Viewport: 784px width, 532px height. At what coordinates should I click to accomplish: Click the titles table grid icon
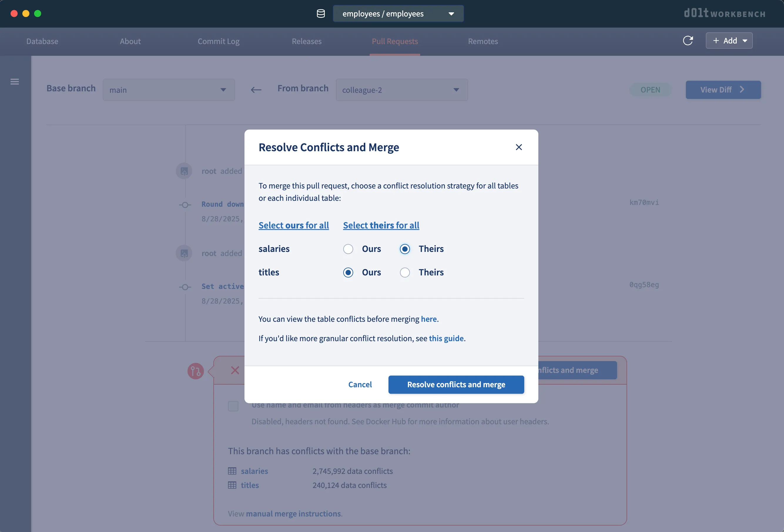[232, 485]
